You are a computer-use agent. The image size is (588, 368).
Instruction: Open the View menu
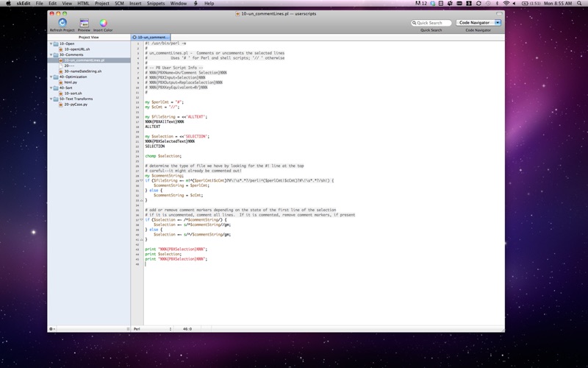[x=67, y=4]
